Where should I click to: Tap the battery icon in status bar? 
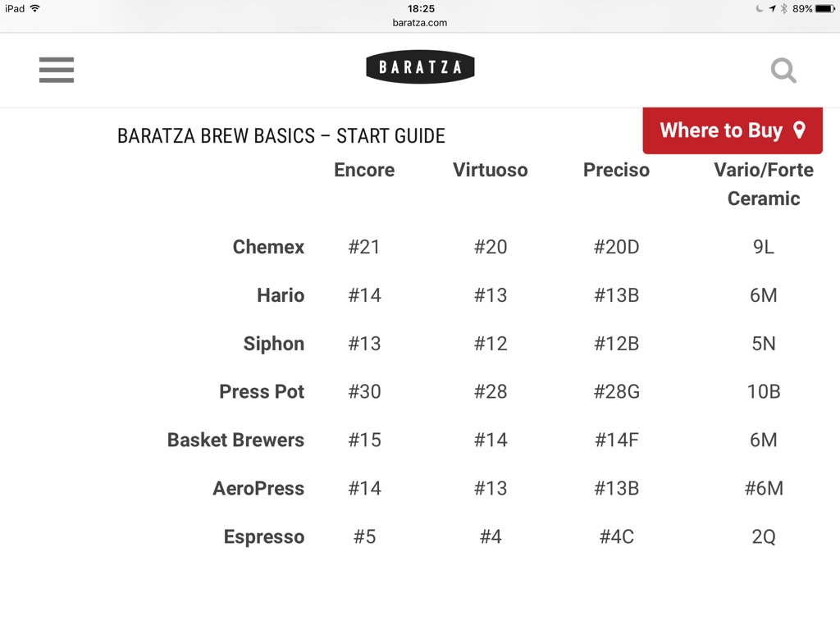point(824,8)
